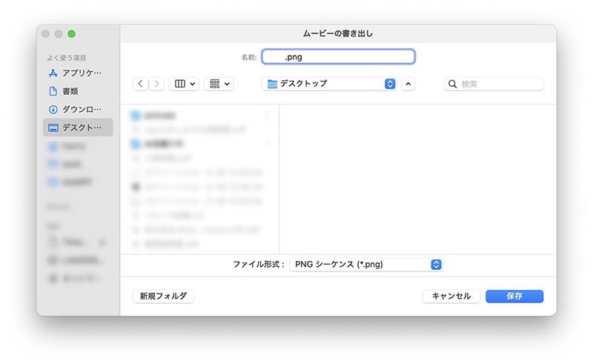Viewport: 593px width, 364px height.
Task: Open the grid grouping options menu
Action: pos(219,85)
